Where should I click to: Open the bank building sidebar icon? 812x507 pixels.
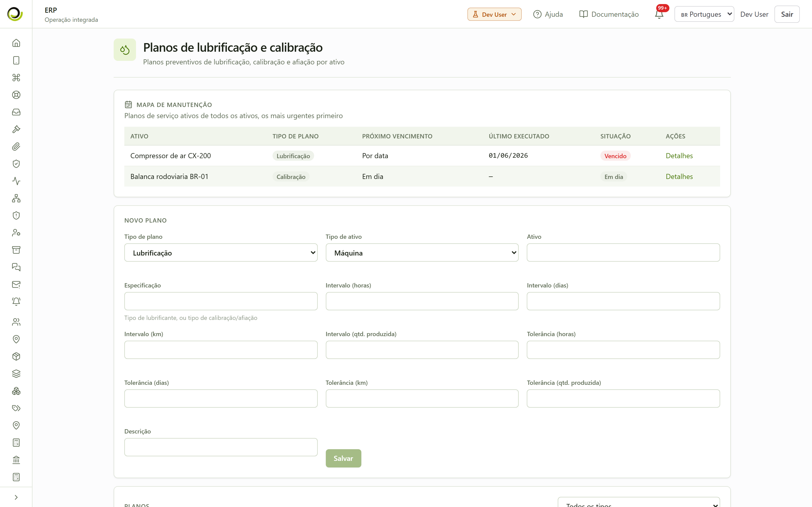[x=16, y=460]
